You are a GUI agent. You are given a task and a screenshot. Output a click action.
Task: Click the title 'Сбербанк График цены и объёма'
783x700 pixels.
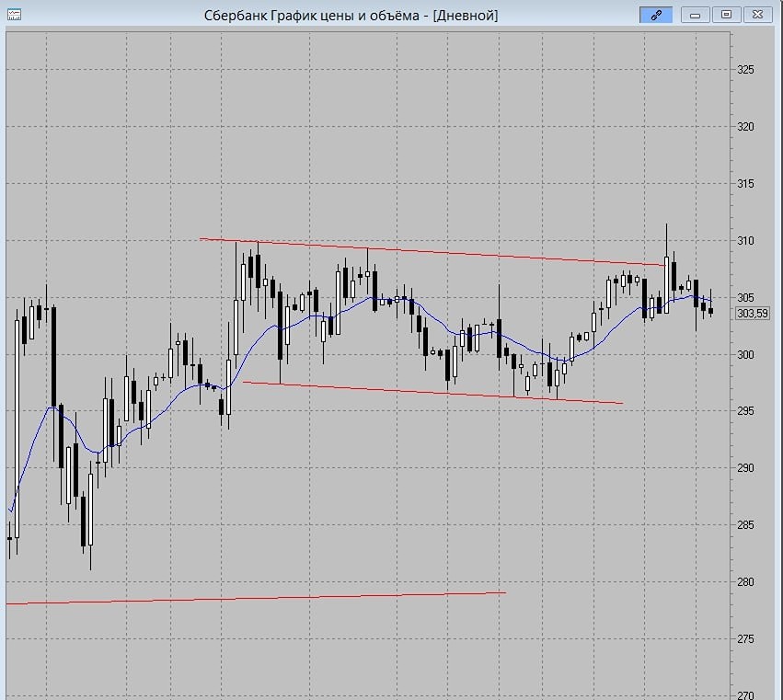311,16
